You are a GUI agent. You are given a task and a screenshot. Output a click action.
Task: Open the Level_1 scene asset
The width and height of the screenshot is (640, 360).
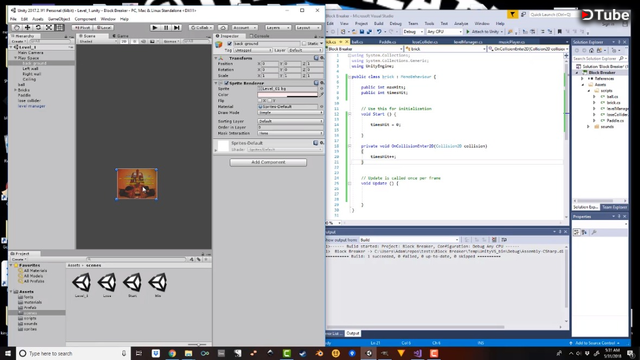[82, 285]
